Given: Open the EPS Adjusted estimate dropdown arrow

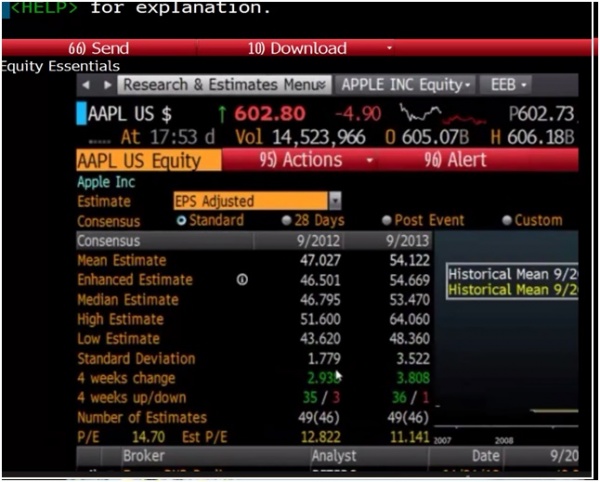Looking at the screenshot, I should pos(335,201).
